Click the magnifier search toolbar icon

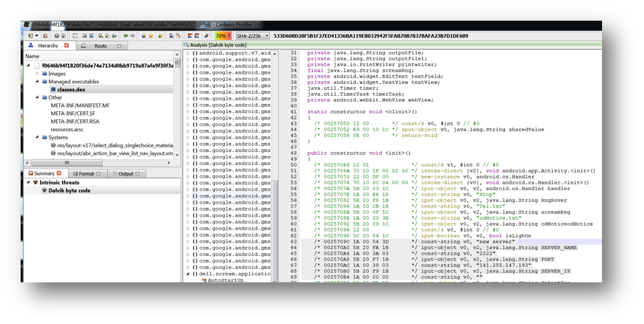100,36
